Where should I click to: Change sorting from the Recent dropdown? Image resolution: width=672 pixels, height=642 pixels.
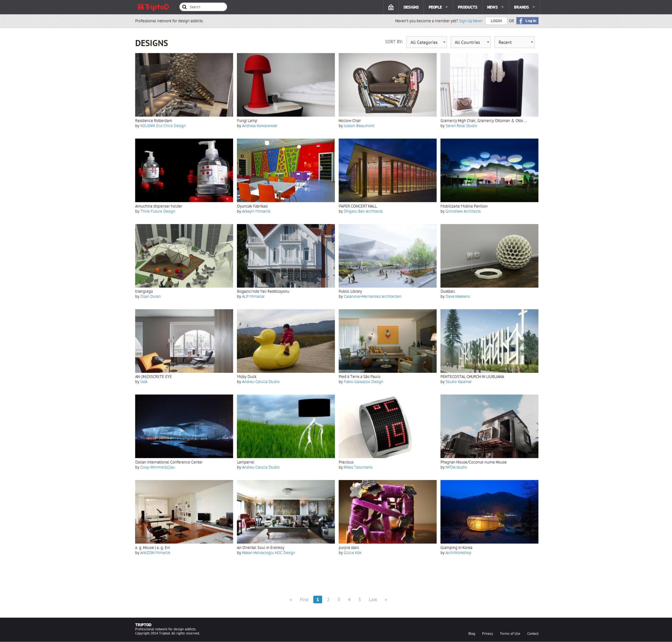click(x=514, y=42)
